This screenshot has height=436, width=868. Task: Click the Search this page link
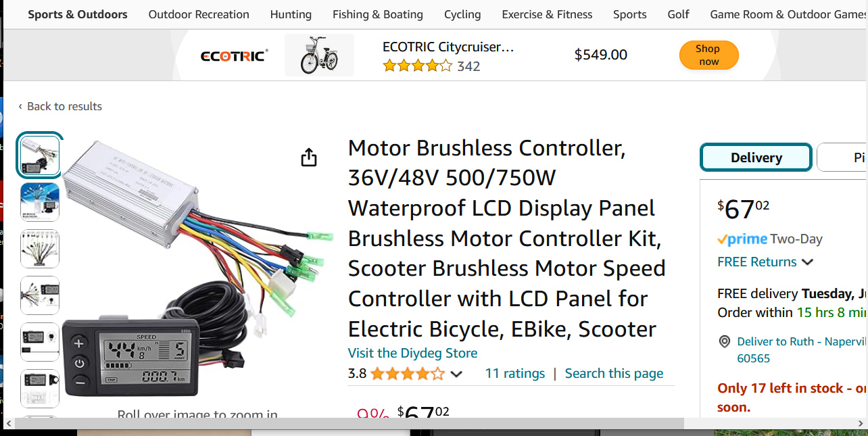(614, 373)
